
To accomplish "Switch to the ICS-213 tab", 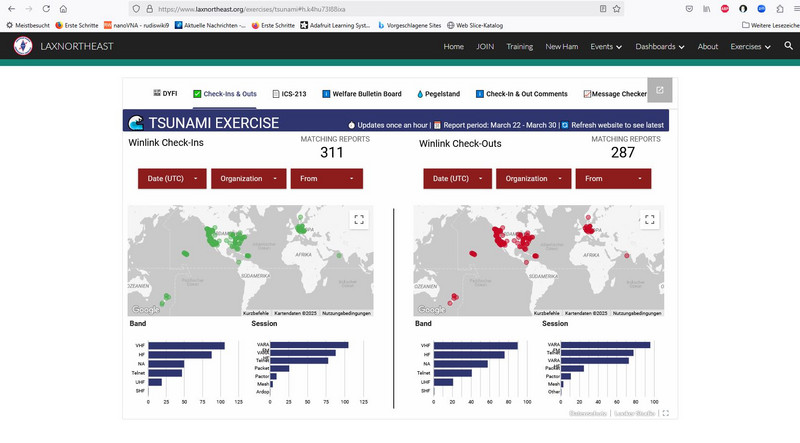I will click(292, 94).
